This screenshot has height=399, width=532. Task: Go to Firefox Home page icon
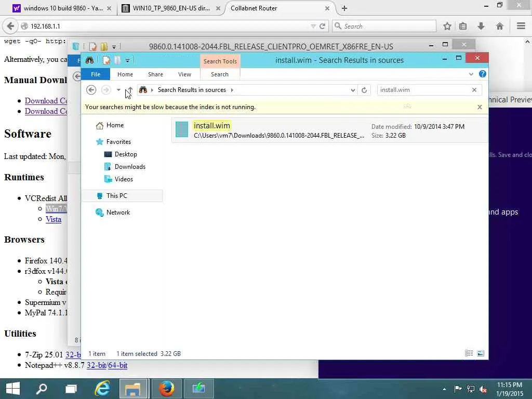tap(499, 26)
